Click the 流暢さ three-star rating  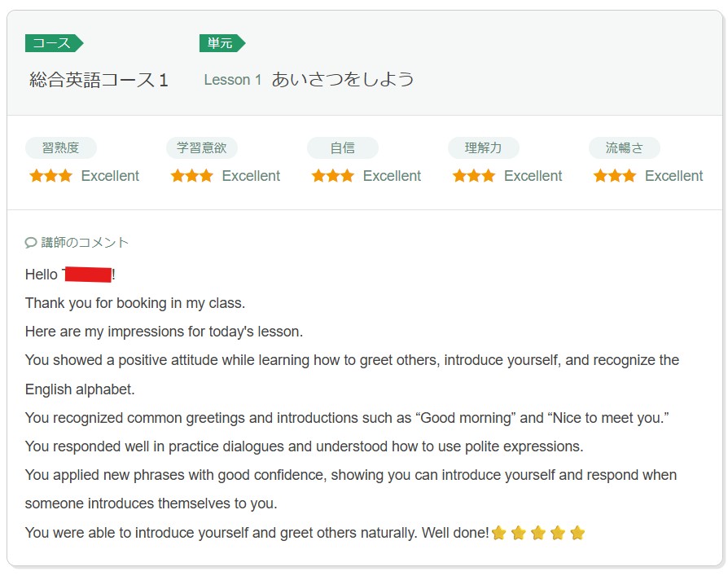[614, 176]
